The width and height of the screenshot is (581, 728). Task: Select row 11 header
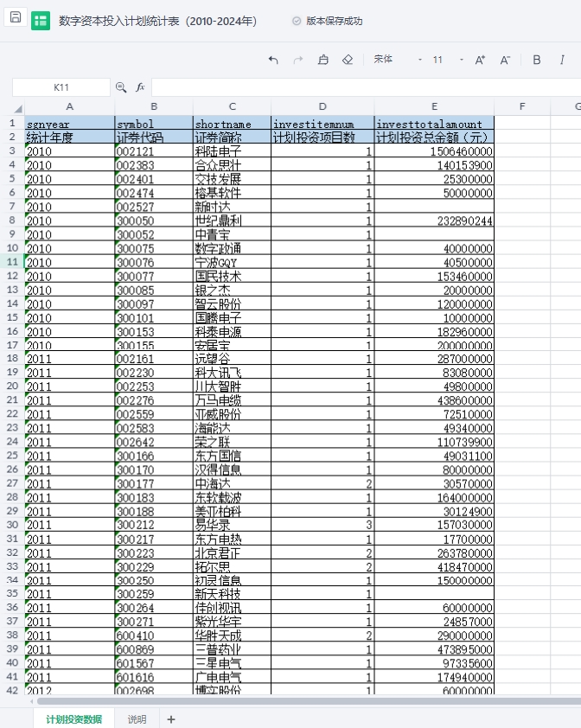point(13,262)
